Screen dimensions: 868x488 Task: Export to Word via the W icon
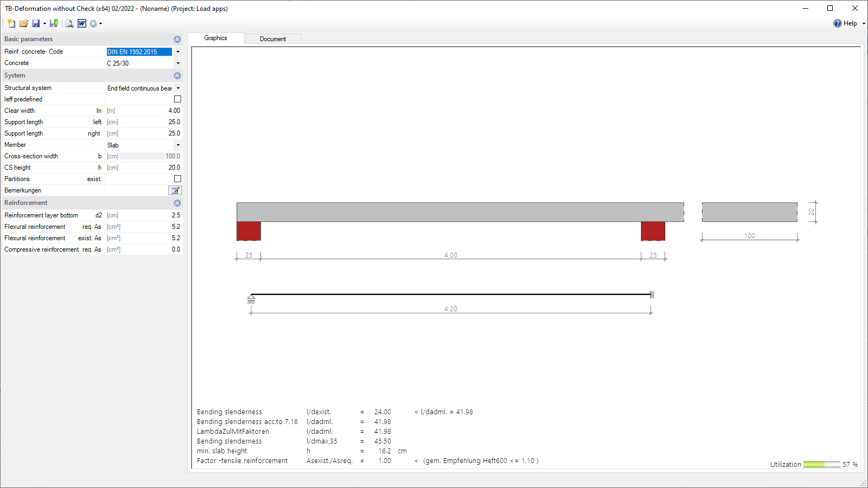[82, 23]
